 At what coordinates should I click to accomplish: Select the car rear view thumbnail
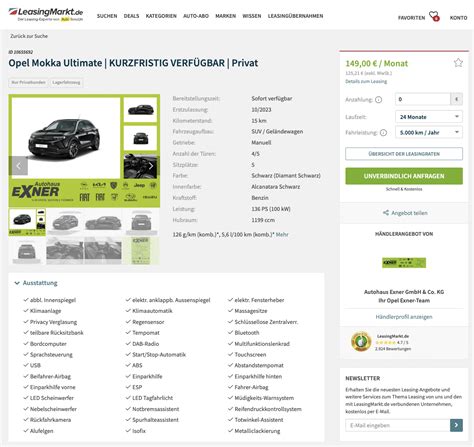point(27,251)
